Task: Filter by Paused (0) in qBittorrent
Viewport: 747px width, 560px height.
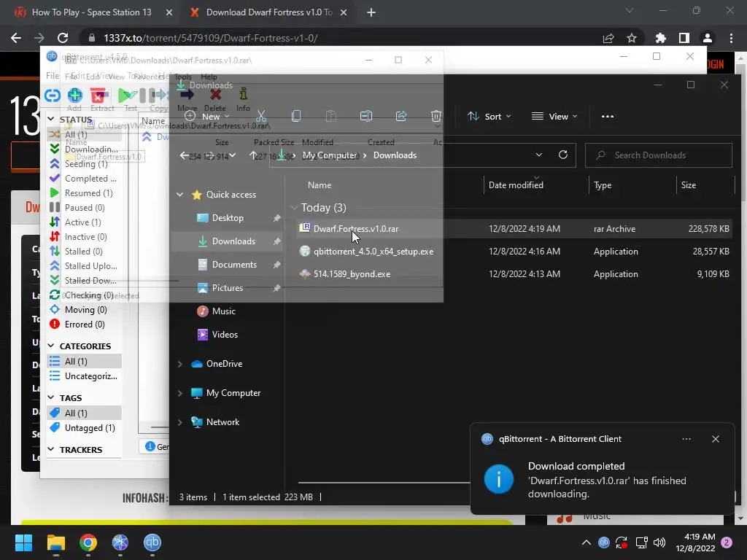Action: tap(85, 208)
